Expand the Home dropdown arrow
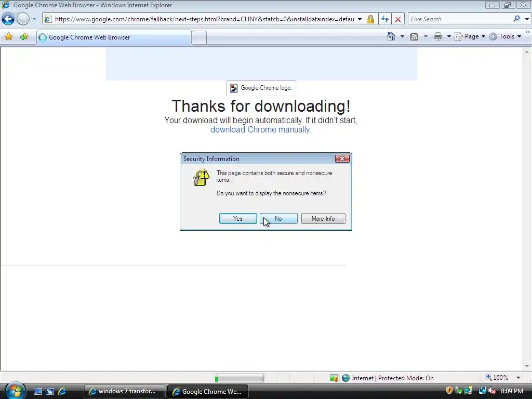 403,36
